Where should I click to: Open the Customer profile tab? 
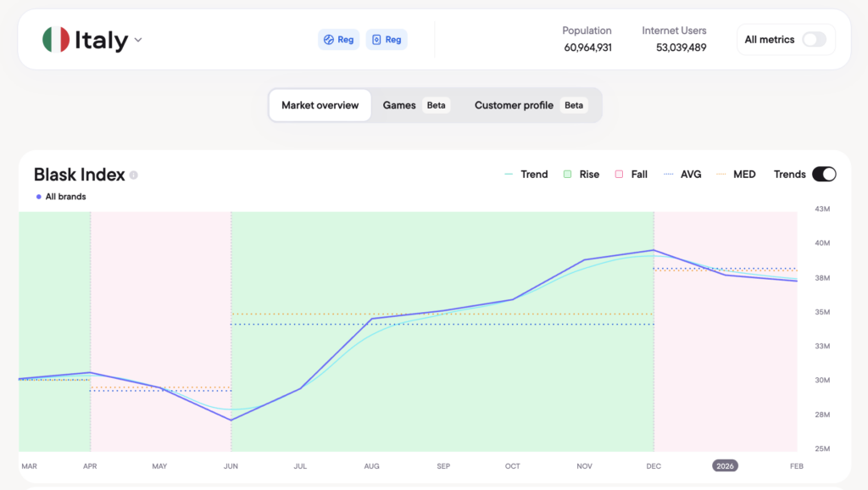(514, 105)
